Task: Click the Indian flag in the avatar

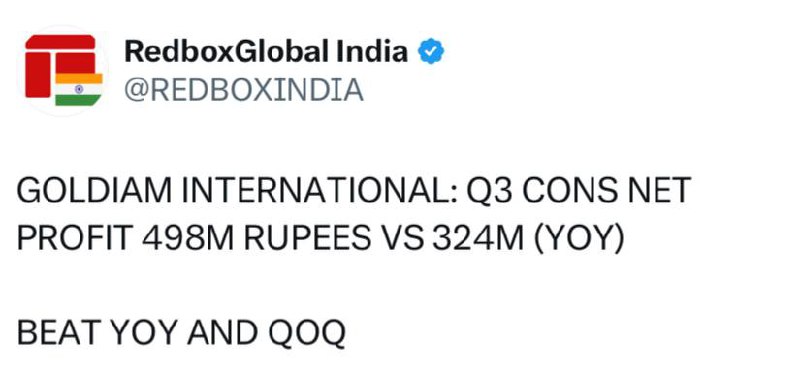Action: [79, 89]
